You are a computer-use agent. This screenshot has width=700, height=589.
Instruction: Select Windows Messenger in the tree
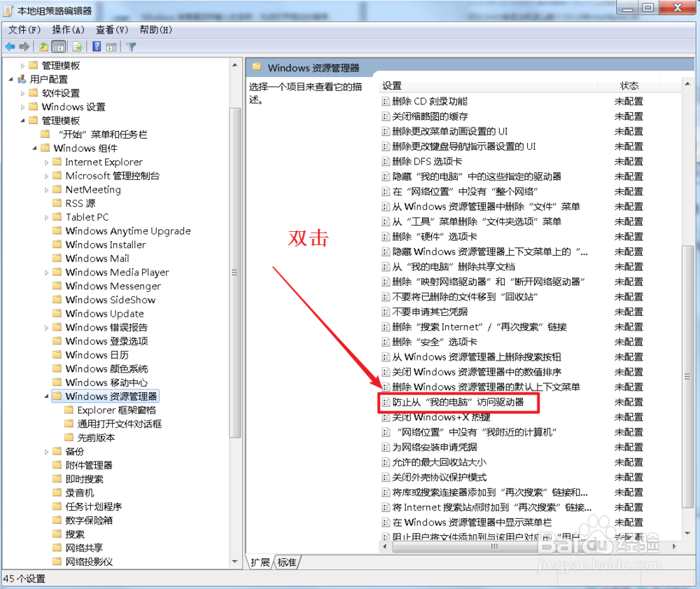[113, 286]
